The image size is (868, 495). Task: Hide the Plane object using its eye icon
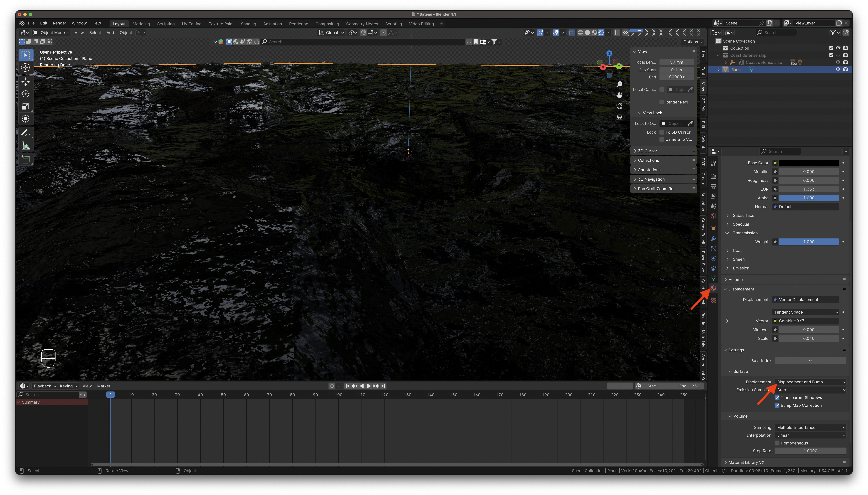pos(838,69)
